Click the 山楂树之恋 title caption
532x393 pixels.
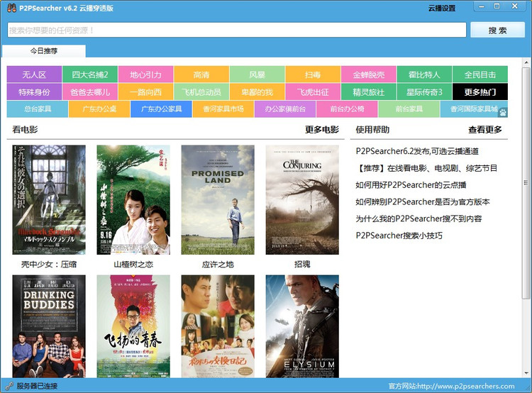point(133,264)
